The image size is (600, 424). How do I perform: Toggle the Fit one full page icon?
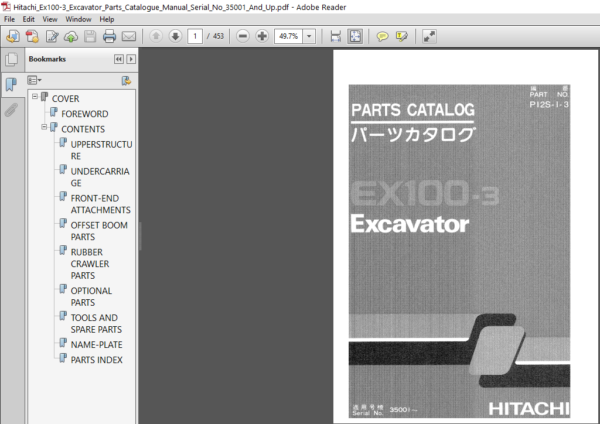pos(355,36)
